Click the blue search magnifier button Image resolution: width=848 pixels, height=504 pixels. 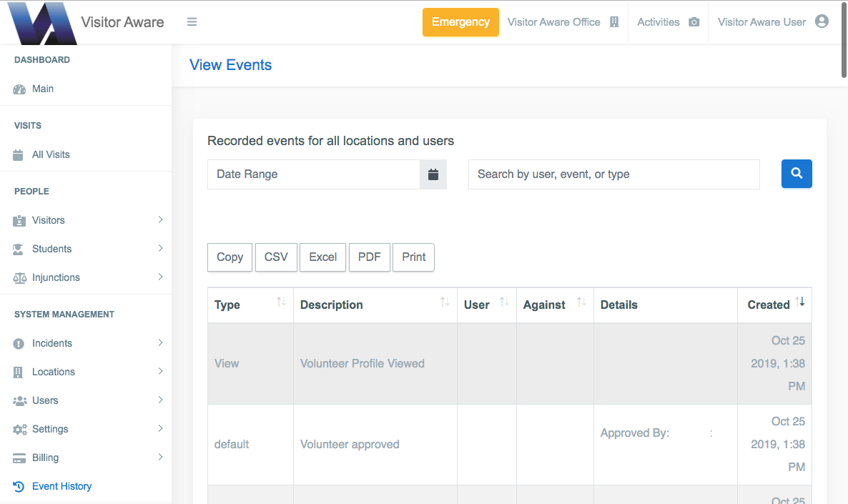[797, 174]
